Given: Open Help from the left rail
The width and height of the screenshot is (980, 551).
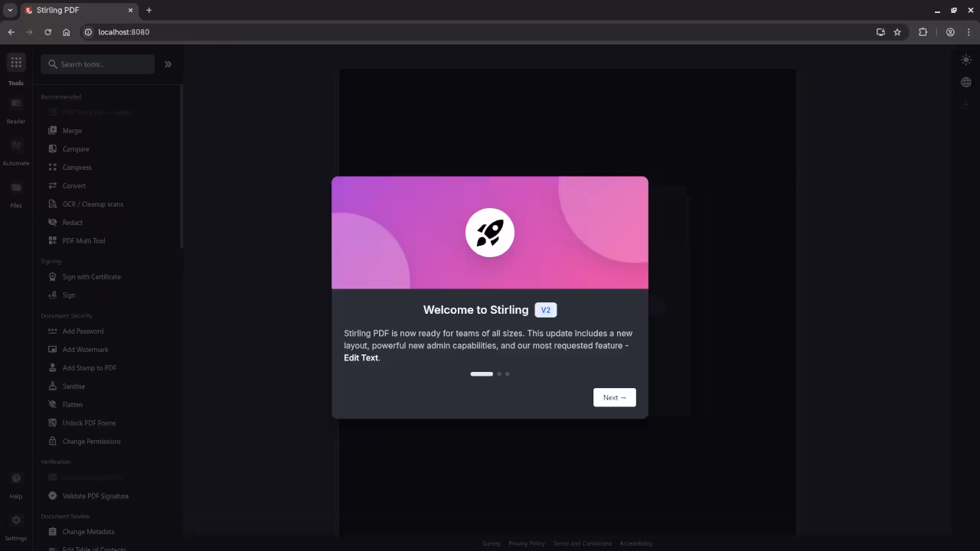Looking at the screenshot, I should coord(16,480).
